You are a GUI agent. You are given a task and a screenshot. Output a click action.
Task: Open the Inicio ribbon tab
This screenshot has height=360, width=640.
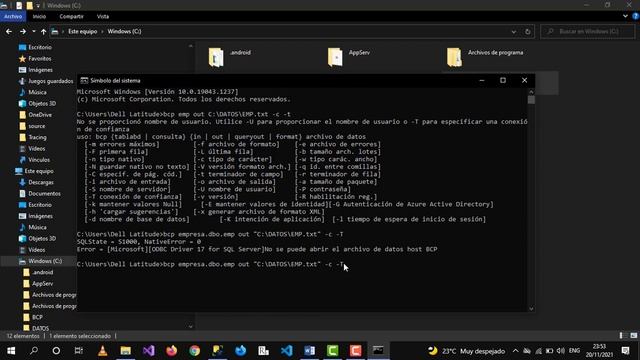coord(39,17)
